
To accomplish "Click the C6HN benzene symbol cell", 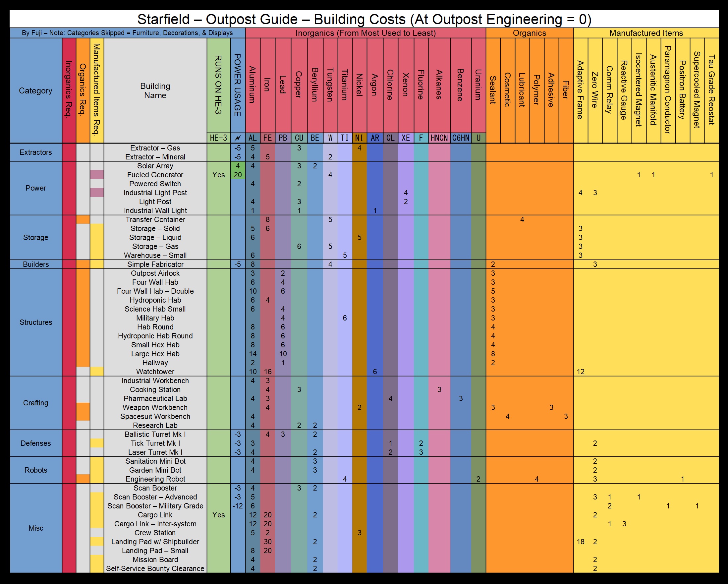I will 461,138.
